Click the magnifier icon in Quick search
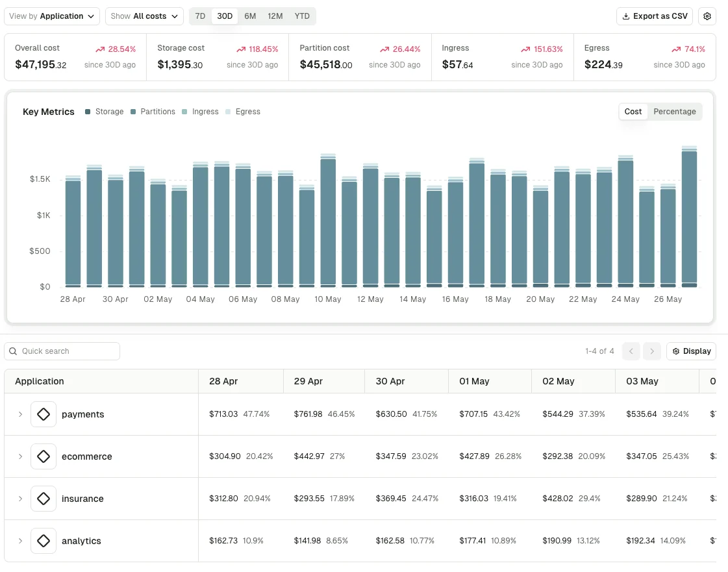The height and width of the screenshot is (572, 728). click(x=13, y=351)
